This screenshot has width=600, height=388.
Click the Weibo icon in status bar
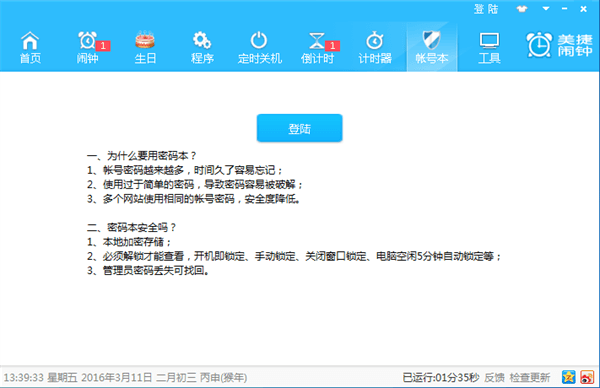pyautogui.click(x=587, y=377)
